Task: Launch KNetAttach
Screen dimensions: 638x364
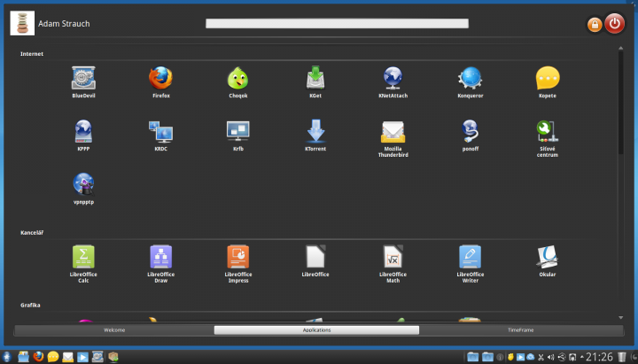Action: point(393,81)
